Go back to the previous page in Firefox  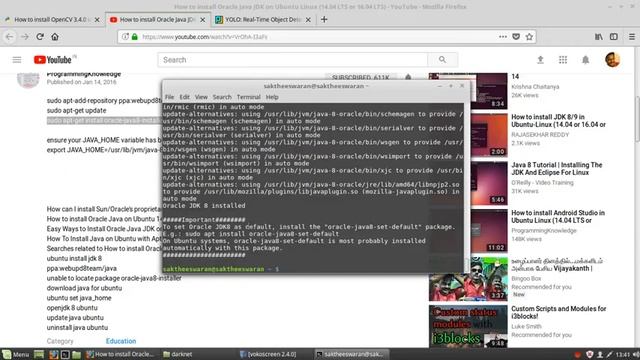(x=9, y=37)
